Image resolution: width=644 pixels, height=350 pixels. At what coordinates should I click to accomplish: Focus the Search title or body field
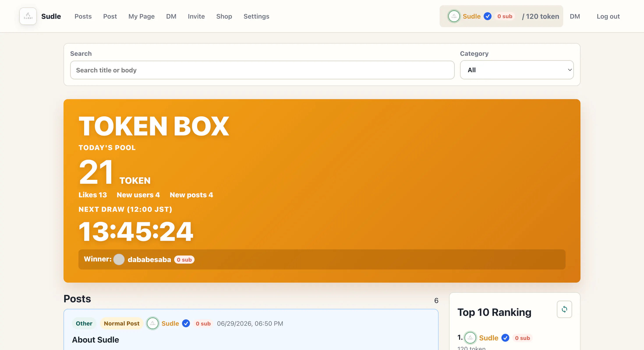[262, 70]
